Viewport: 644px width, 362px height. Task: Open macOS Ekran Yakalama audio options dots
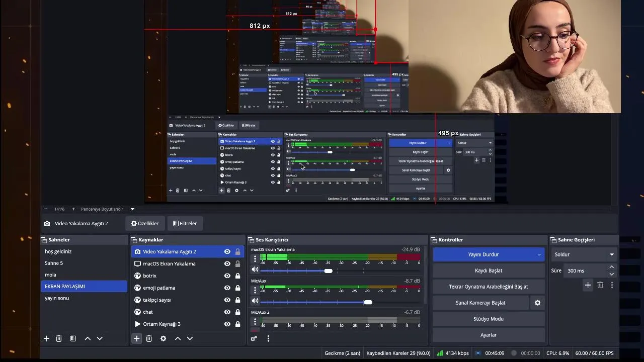click(255, 259)
